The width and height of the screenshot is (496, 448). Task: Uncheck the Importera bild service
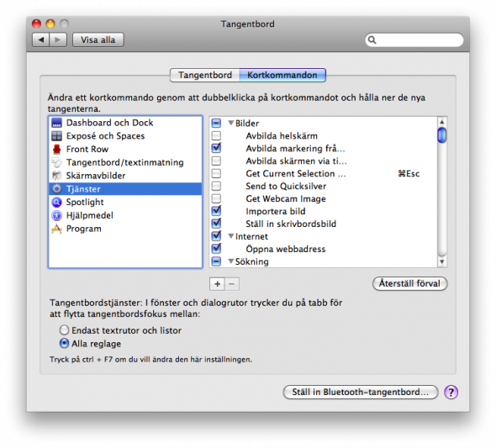click(x=216, y=211)
